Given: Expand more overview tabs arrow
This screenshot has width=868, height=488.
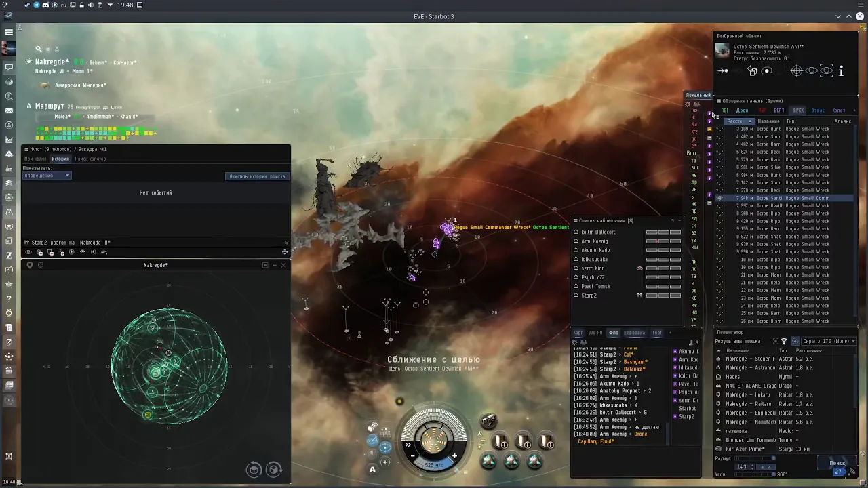Looking at the screenshot, I should (x=854, y=110).
